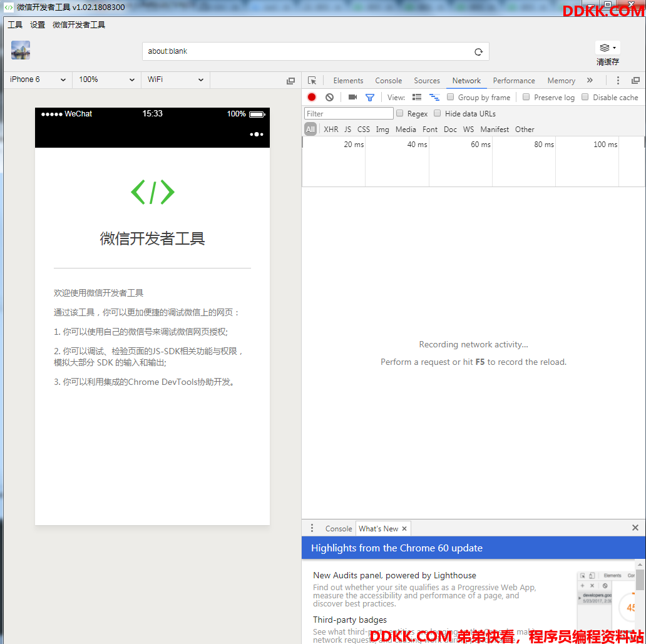Click the about:blank address bar
646x644 pixels.
315,51
